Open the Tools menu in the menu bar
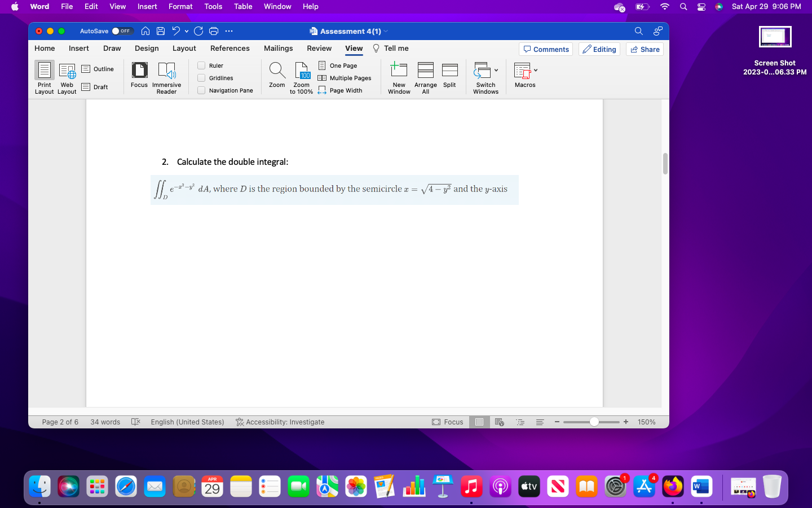 click(213, 6)
